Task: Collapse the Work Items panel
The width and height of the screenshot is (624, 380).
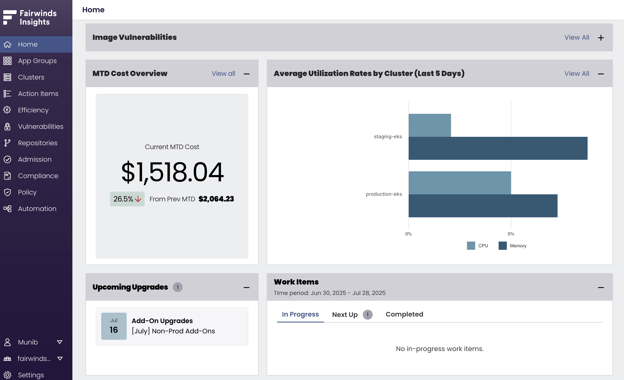Action: click(x=601, y=287)
